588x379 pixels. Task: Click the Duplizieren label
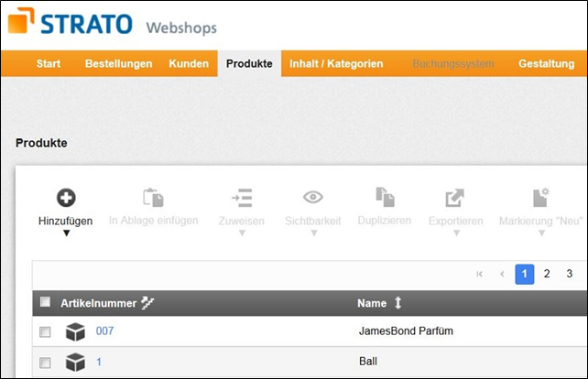(x=385, y=221)
